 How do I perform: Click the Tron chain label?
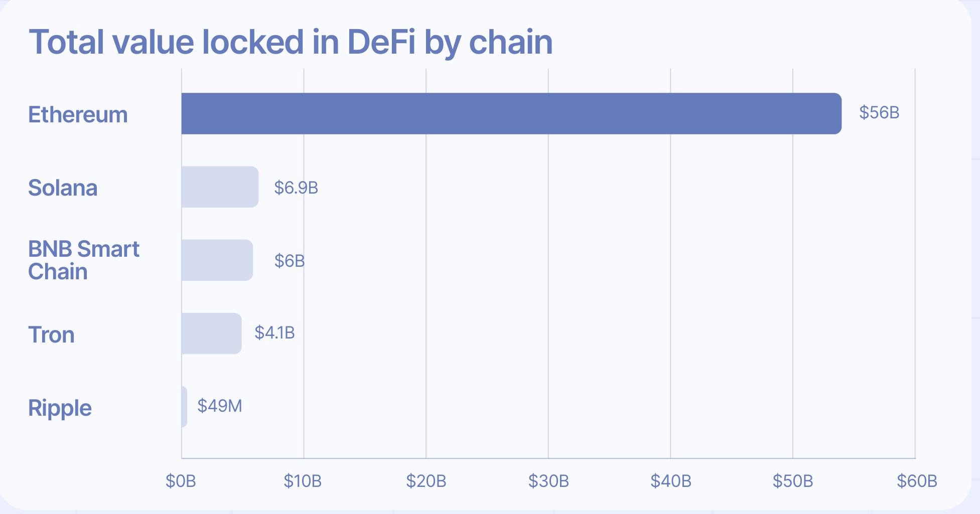coord(51,334)
